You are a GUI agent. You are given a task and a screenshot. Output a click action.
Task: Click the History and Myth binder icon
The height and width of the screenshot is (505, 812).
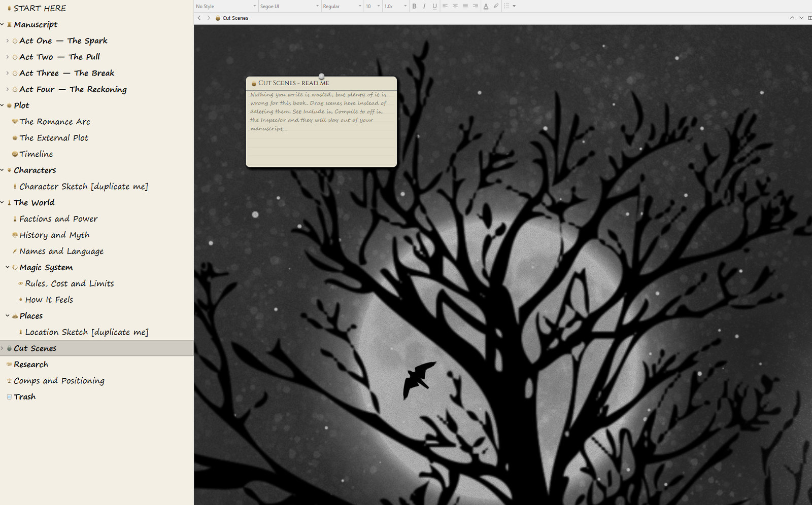pyautogui.click(x=15, y=235)
